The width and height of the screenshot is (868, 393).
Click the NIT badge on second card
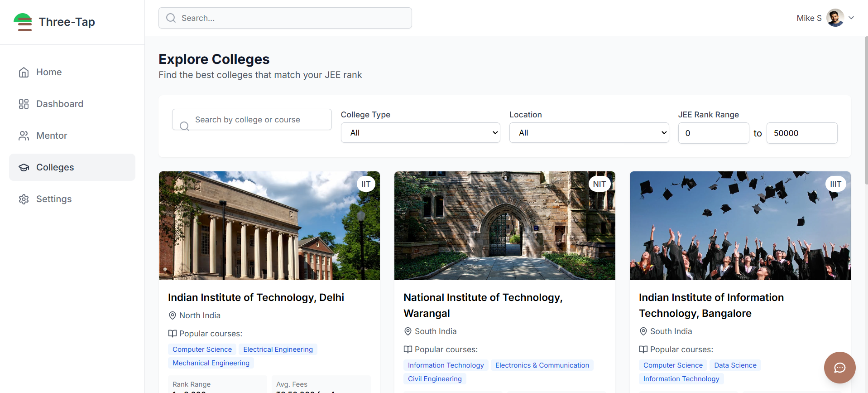(x=599, y=184)
